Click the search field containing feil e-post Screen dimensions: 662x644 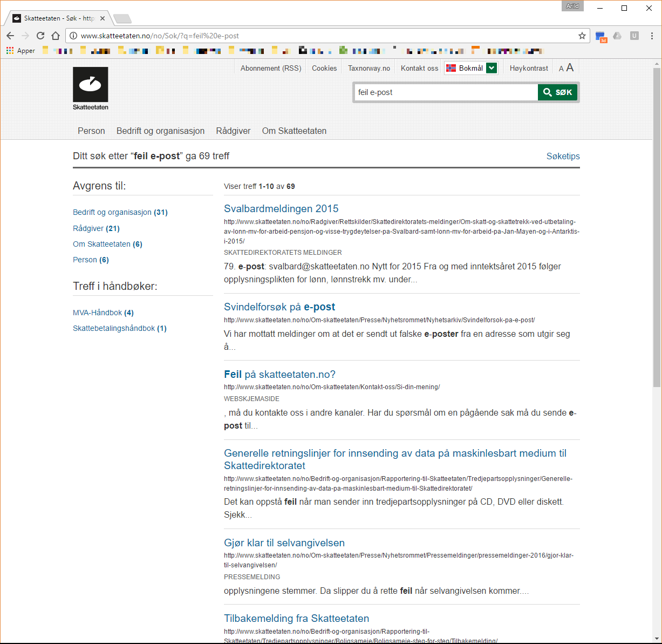coord(446,92)
